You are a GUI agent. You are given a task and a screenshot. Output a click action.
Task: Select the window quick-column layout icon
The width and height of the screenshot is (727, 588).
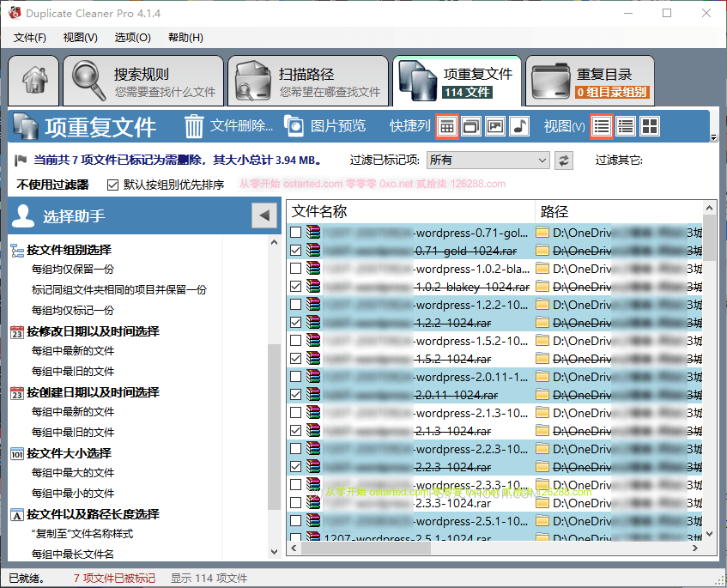pyautogui.click(x=471, y=126)
